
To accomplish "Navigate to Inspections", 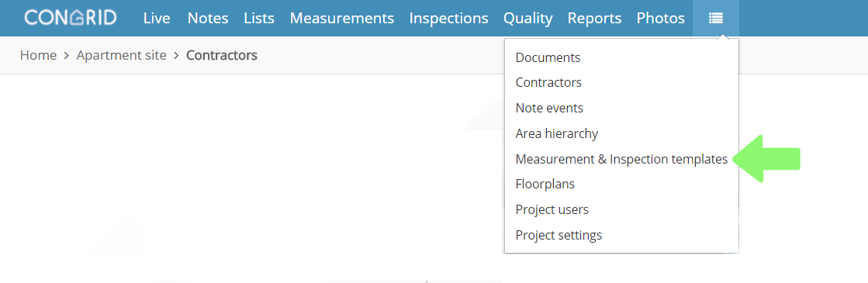I will 448,19.
